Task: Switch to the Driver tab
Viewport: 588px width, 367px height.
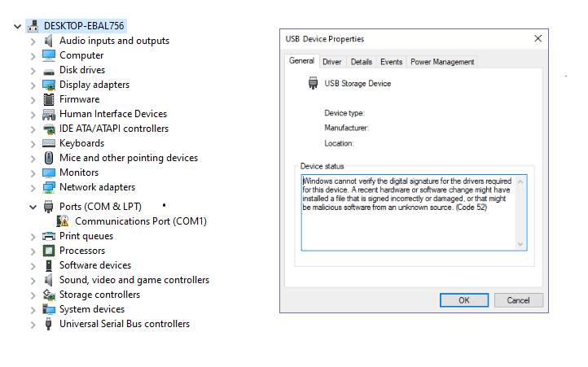Action: [332, 62]
